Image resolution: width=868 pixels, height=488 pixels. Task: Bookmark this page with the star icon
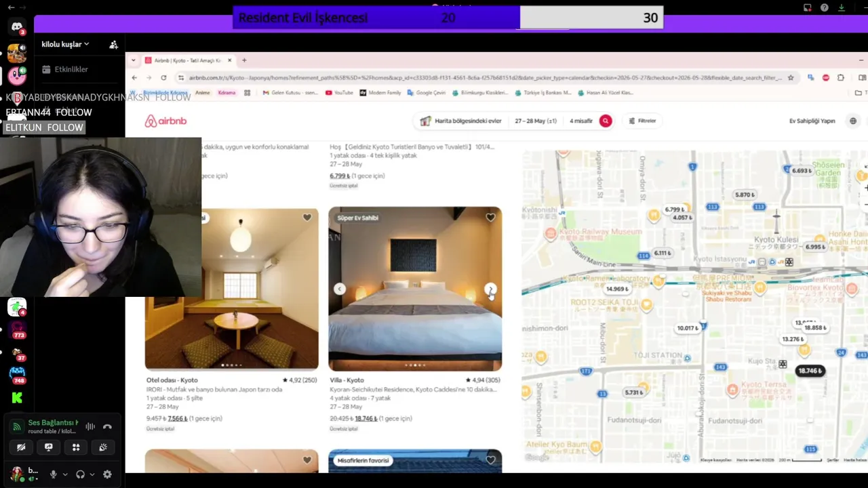click(x=791, y=78)
